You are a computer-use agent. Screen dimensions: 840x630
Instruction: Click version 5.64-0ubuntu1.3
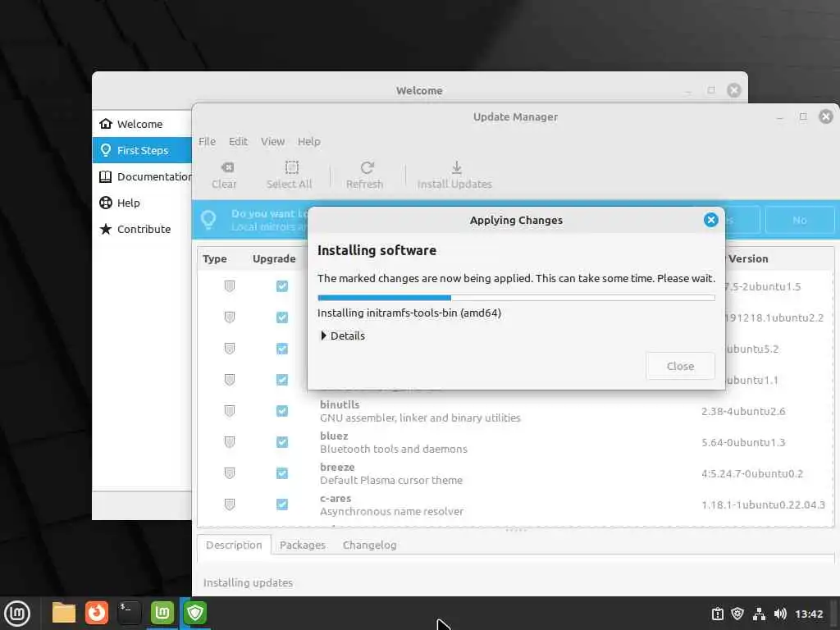point(743,442)
